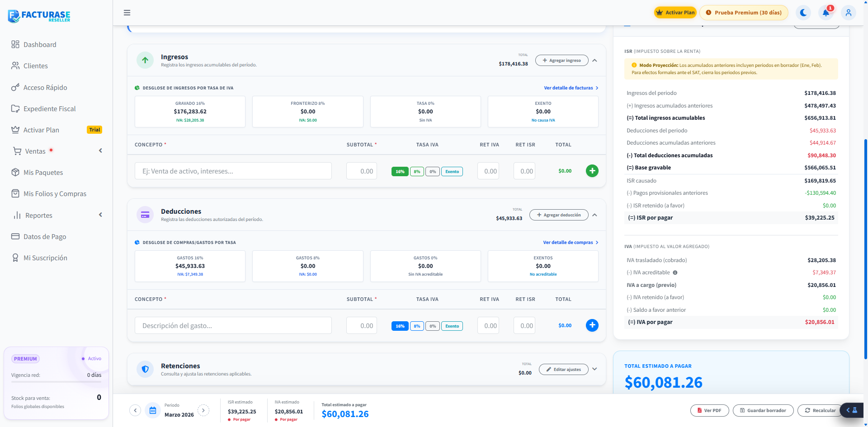The width and height of the screenshot is (868, 427).
Task: Select 16% IVA rate for income
Action: click(400, 172)
